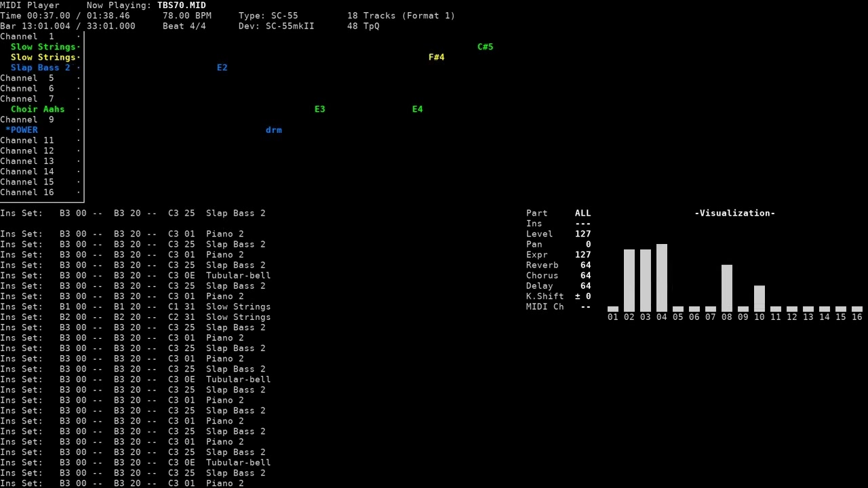The image size is (868, 488).
Task: Select the green Slow Strings channel
Action: pos(43,47)
